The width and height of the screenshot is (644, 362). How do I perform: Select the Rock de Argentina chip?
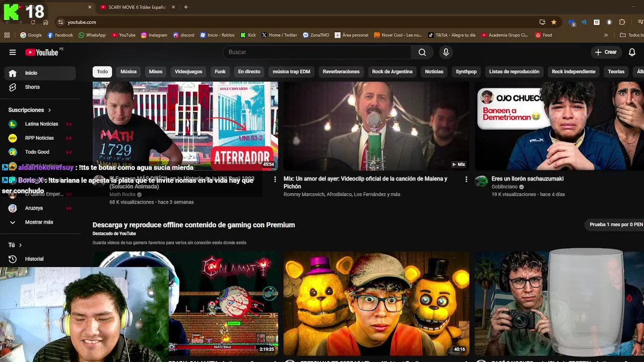[392, 72]
